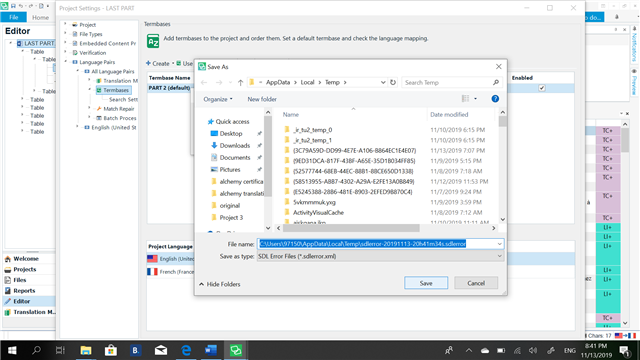The width and height of the screenshot is (640, 360).
Task: Select Match Repair in settings tree
Action: coord(118,109)
